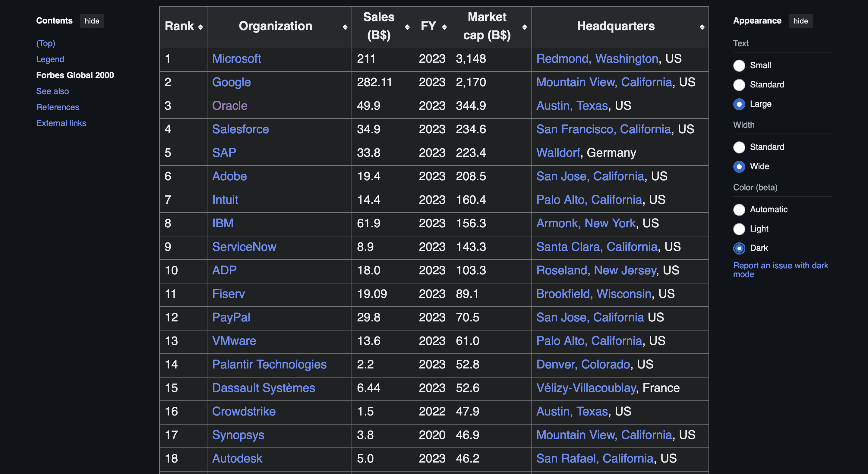Viewport: 868px width, 474px height.
Task: Jump to (Top) in contents
Action: click(x=46, y=43)
